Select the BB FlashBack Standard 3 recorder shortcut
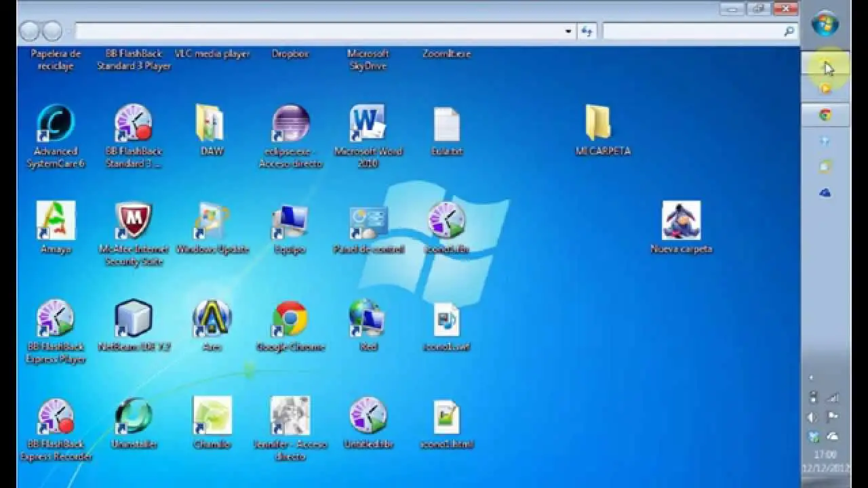The height and width of the screenshot is (488, 868). [134, 124]
